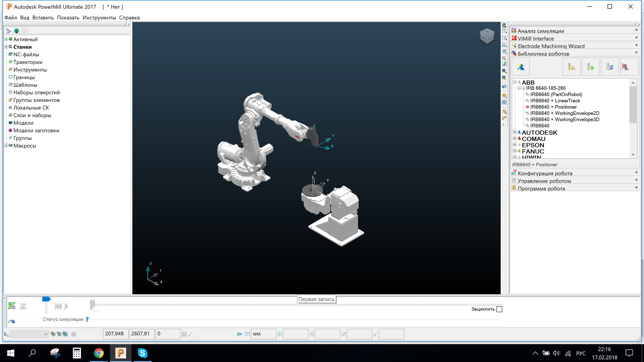Open the Инструменты menu
Image resolution: width=644 pixels, height=362 pixels.
[x=99, y=18]
